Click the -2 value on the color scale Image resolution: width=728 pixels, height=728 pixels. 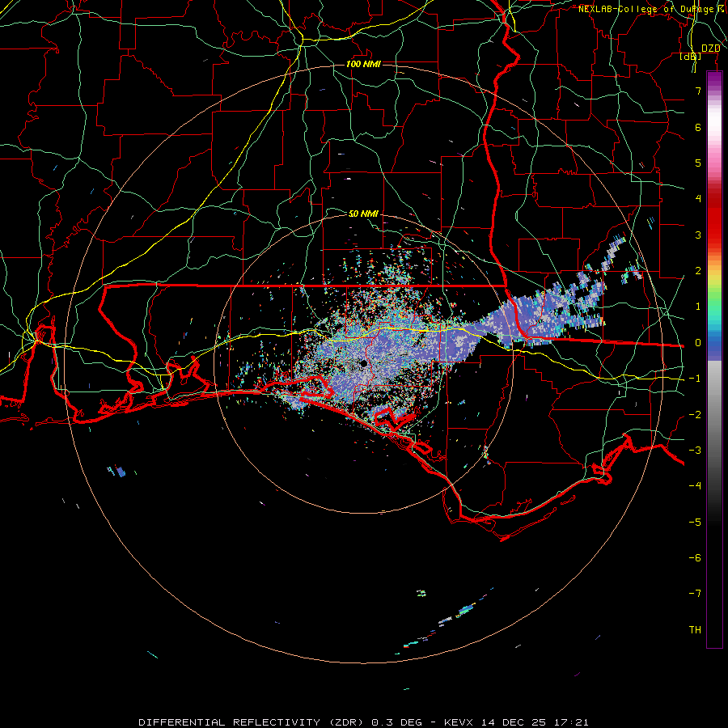coord(695,415)
